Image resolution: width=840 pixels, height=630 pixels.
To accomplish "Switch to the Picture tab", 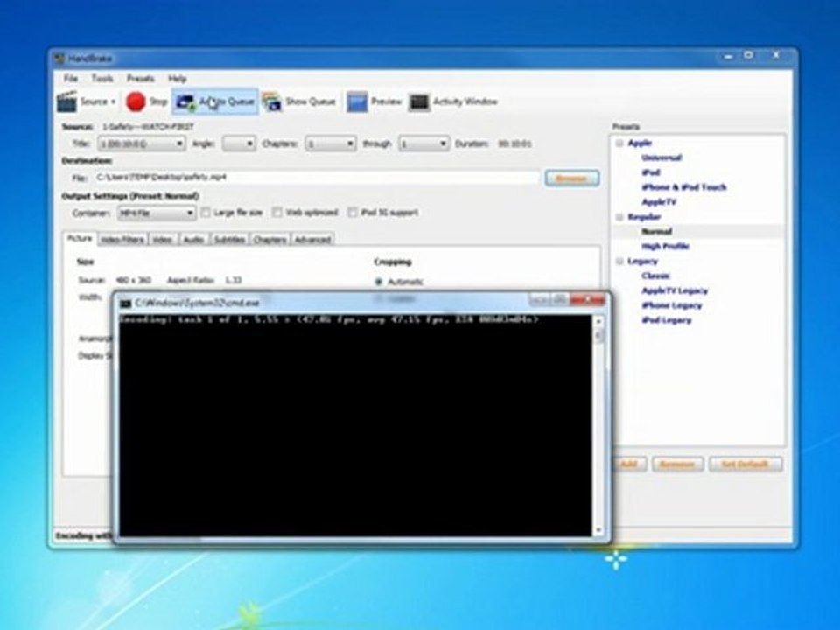I will click(80, 238).
